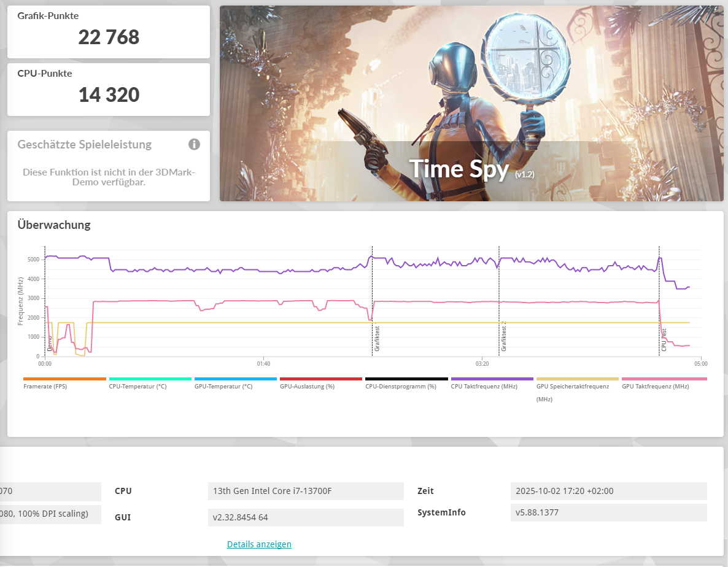
Task: Select the blue GPU-Temperatur legend marker
Action: (235, 378)
